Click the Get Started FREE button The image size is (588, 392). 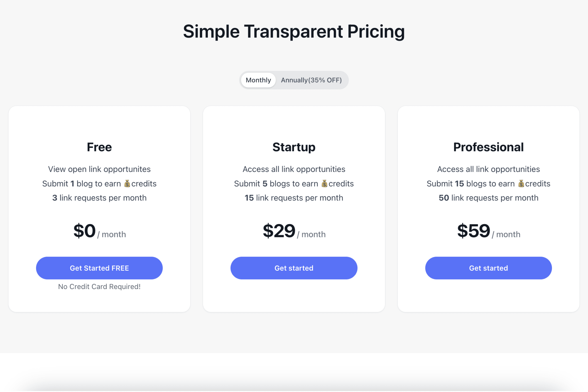(x=99, y=268)
